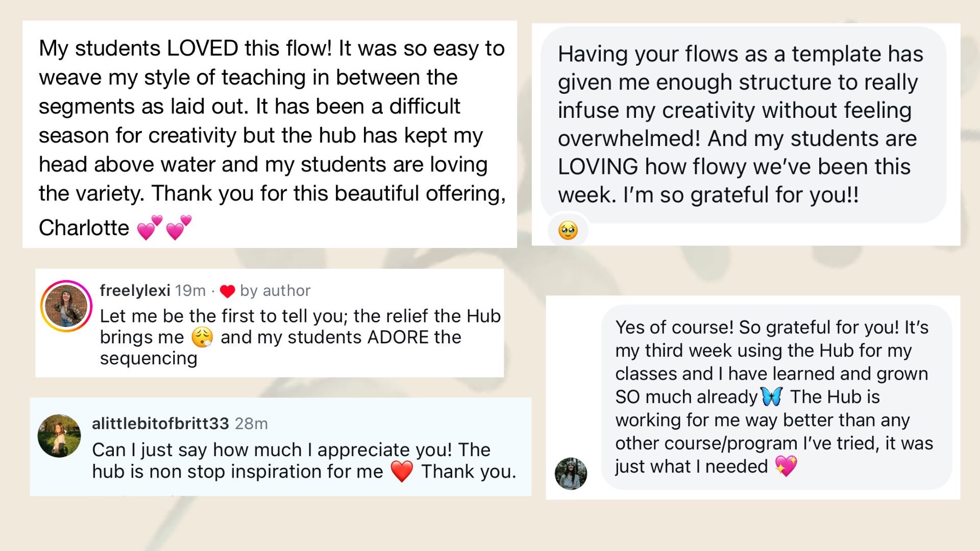Open alittlebitofbritt33's profile picture

59,436
